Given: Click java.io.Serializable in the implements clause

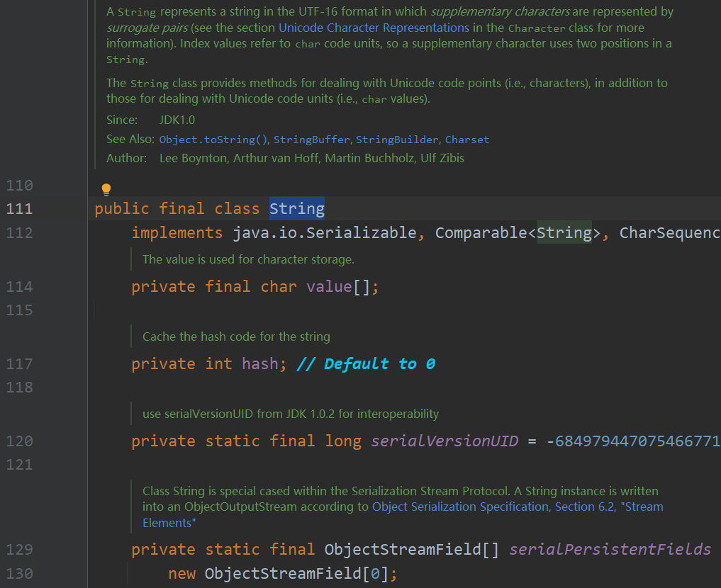Looking at the screenshot, I should click(x=325, y=232).
